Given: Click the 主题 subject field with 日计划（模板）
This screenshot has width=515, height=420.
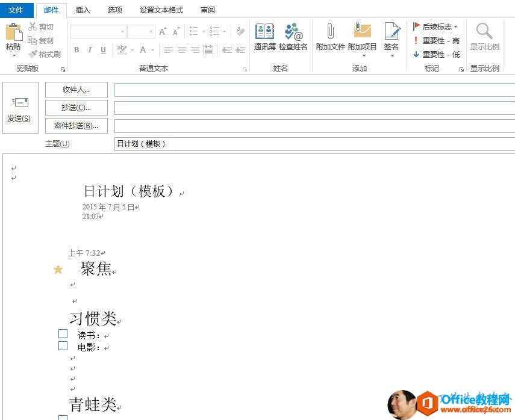Looking at the screenshot, I should 313,144.
